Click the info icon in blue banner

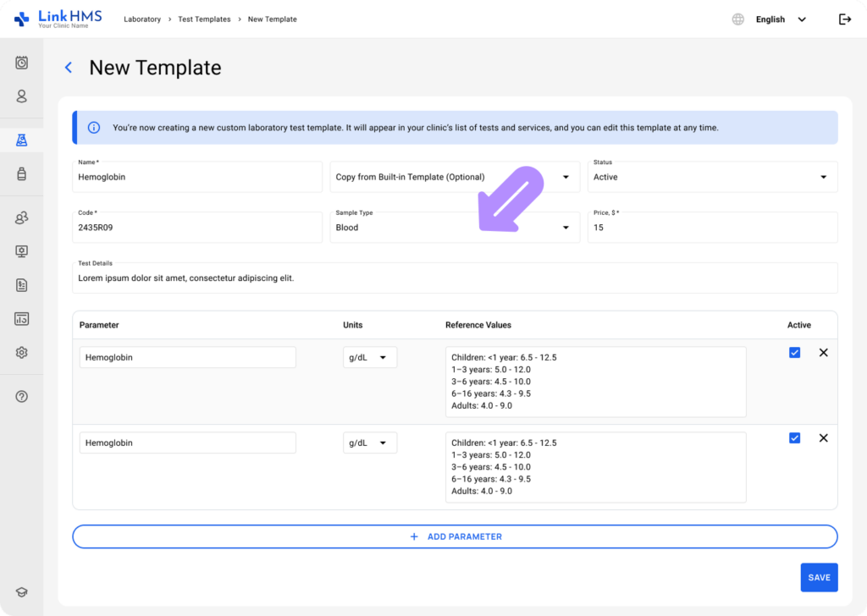click(94, 127)
